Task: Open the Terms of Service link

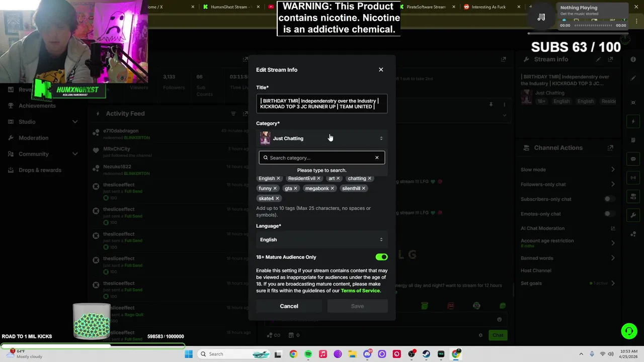Action: click(360, 291)
